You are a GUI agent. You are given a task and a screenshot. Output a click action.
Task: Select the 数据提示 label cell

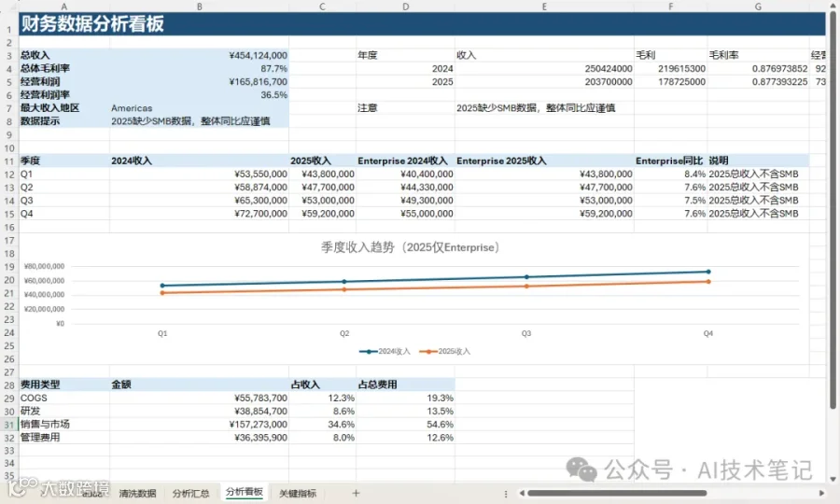pyautogui.click(x=64, y=121)
